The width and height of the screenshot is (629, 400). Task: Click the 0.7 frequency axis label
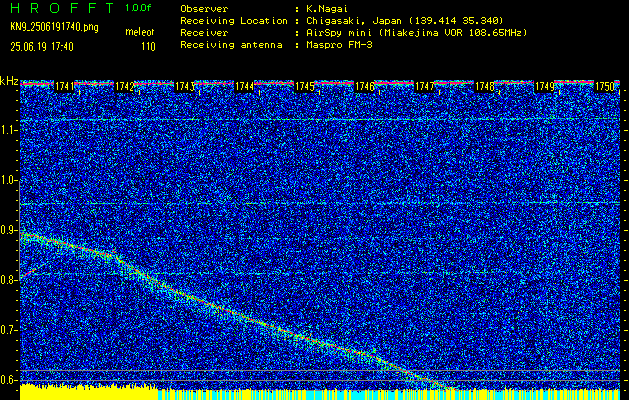pyautogui.click(x=9, y=330)
